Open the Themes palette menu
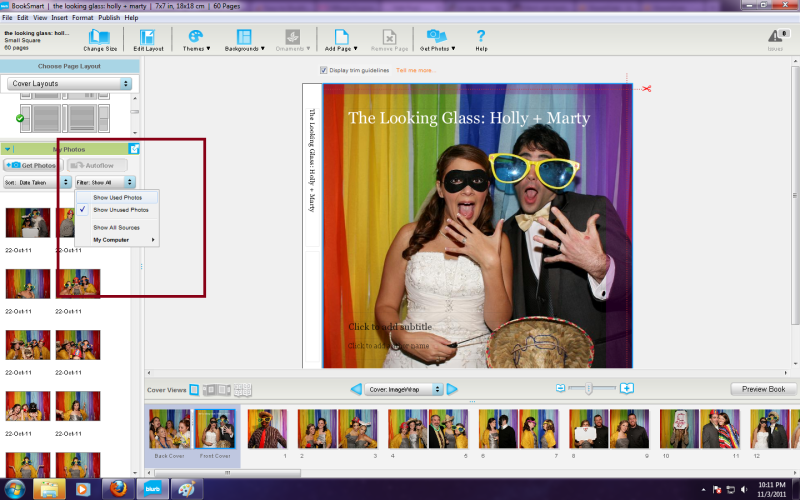Image resolution: width=800 pixels, height=500 pixels. coord(196,40)
